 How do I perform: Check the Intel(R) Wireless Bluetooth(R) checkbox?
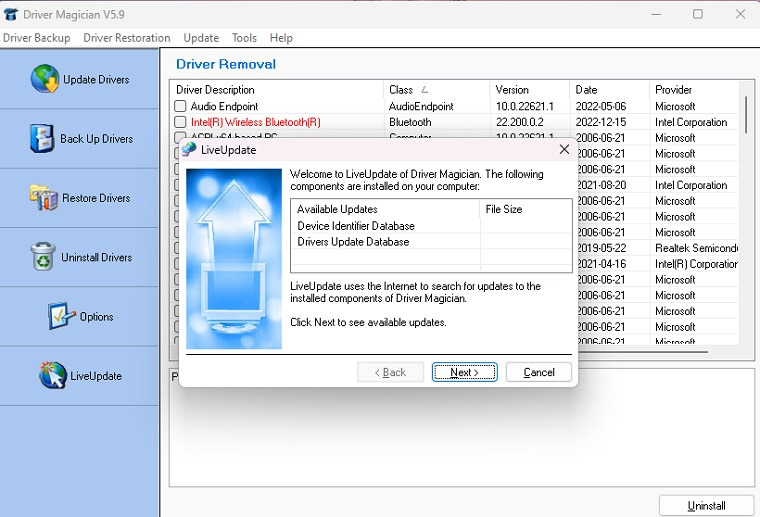click(x=180, y=122)
